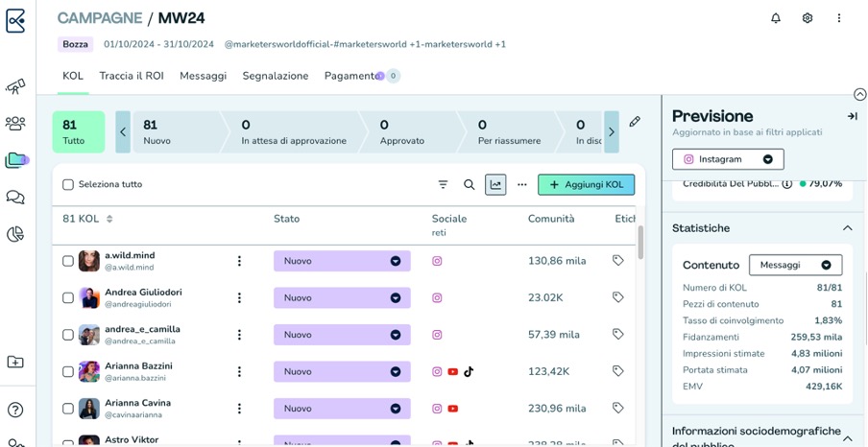Click the Aggiungi KOL button
Image resolution: width=868 pixels, height=447 pixels.
[x=586, y=184]
